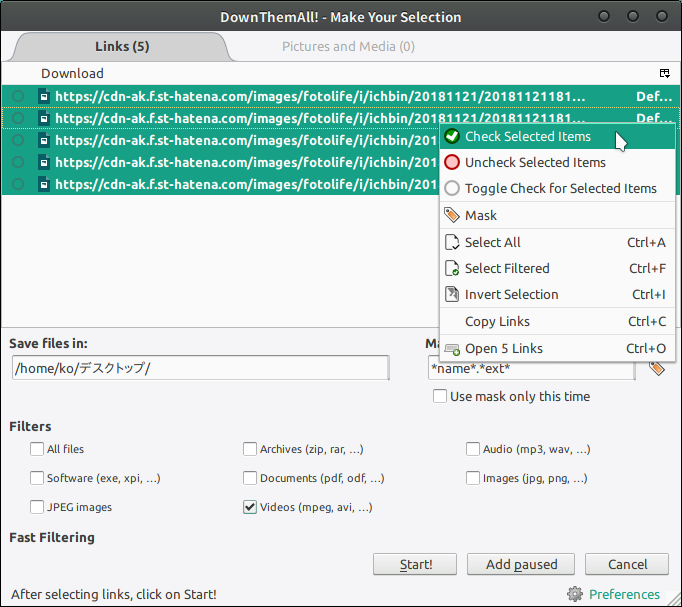Check the download circle of the third link
The width and height of the screenshot is (682, 607).
tap(18, 140)
